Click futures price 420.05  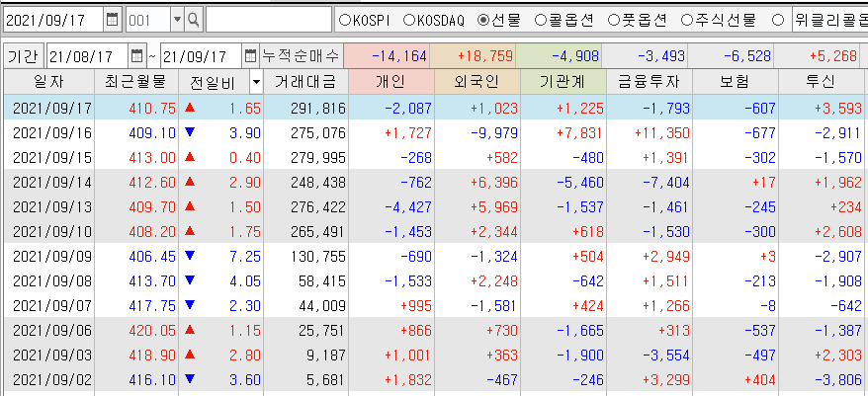tap(152, 331)
